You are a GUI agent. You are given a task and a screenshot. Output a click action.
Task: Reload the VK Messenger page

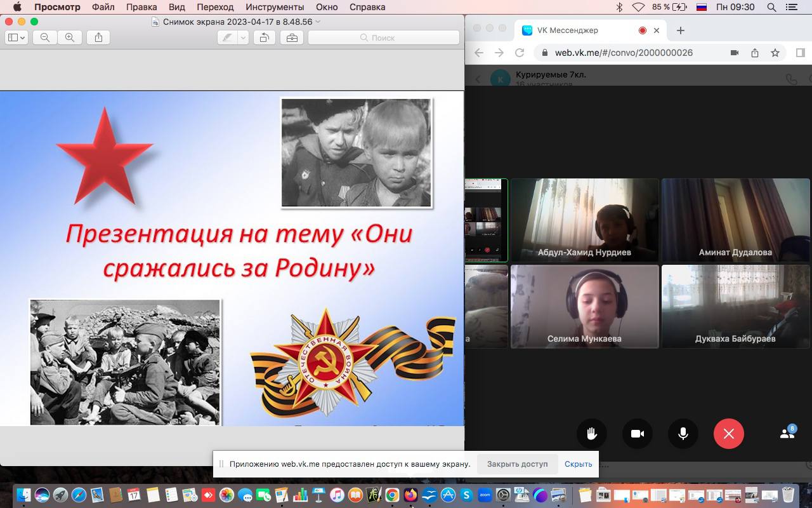tap(520, 53)
